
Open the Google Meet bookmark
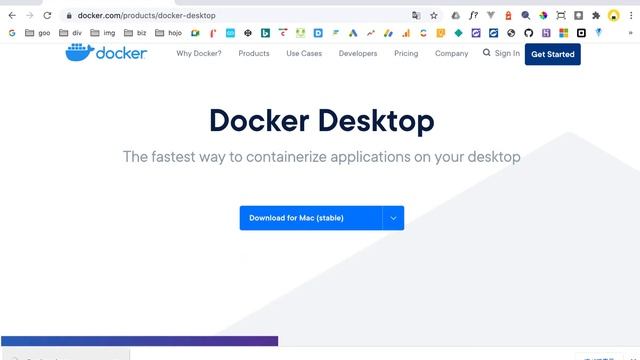pos(195,33)
